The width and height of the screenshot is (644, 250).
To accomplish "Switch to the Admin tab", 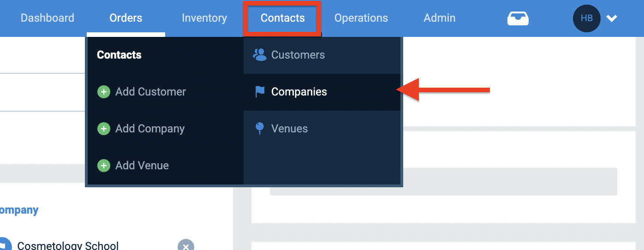I will pyautogui.click(x=440, y=18).
